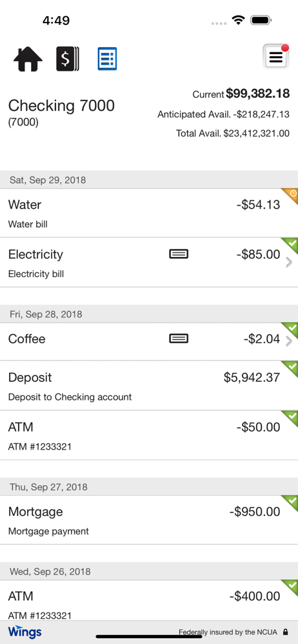Open the hamburger menu with red badge
The image size is (298, 644).
(276, 57)
